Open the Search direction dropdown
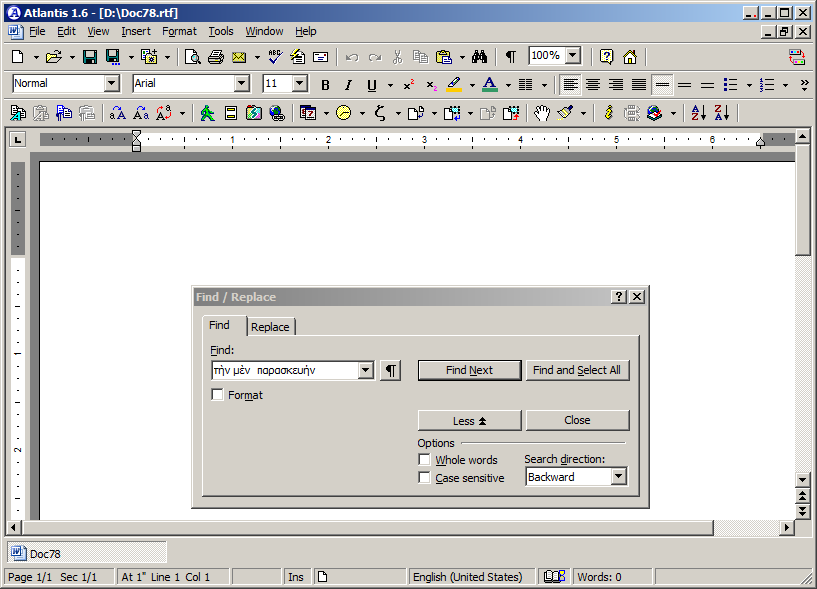The height and width of the screenshot is (589, 817). pyautogui.click(x=618, y=477)
